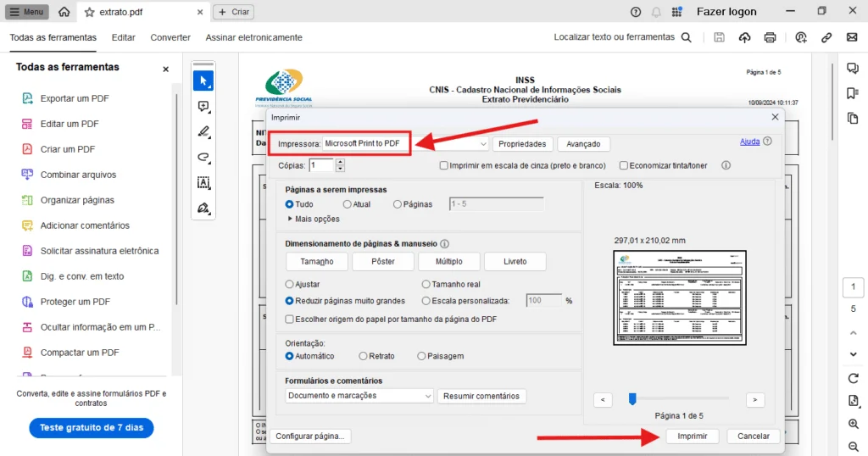This screenshot has width=868, height=456.
Task: Expand Mais opções disclosure triangle
Action: coord(290,220)
